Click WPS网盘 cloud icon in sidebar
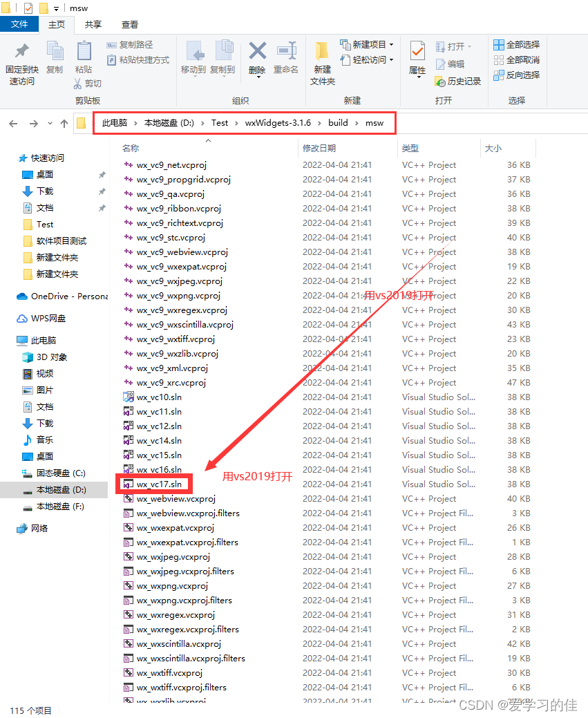 (x=22, y=319)
